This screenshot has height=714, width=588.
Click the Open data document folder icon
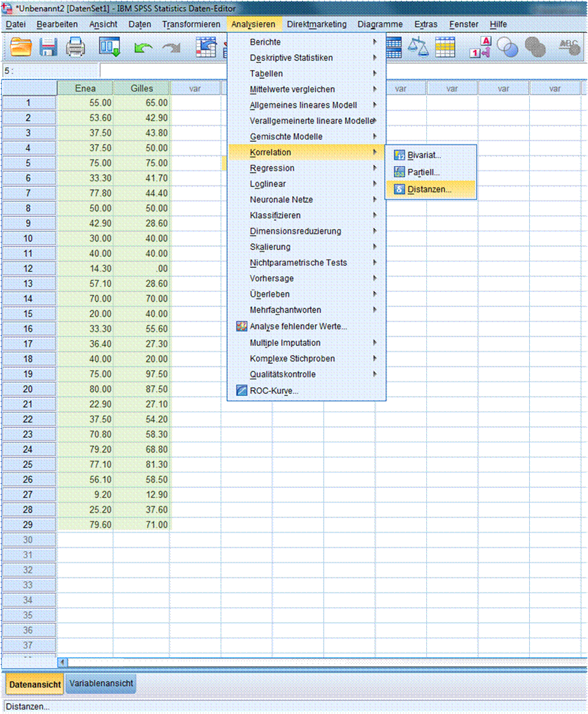21,47
